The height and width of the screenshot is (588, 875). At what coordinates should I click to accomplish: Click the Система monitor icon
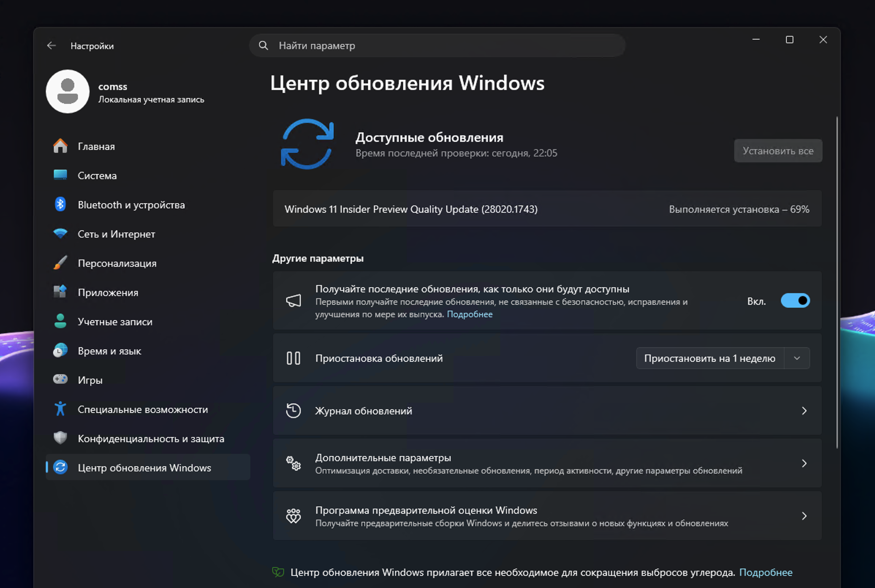(60, 175)
